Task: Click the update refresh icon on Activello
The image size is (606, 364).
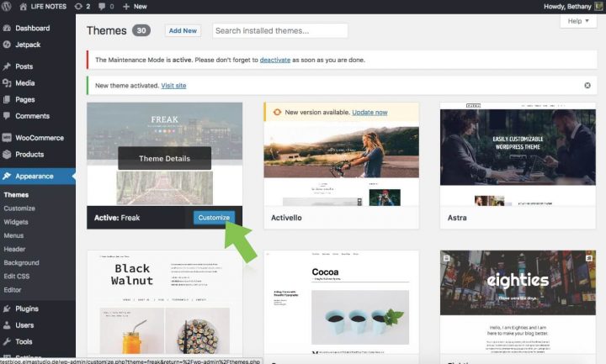Action: (277, 113)
